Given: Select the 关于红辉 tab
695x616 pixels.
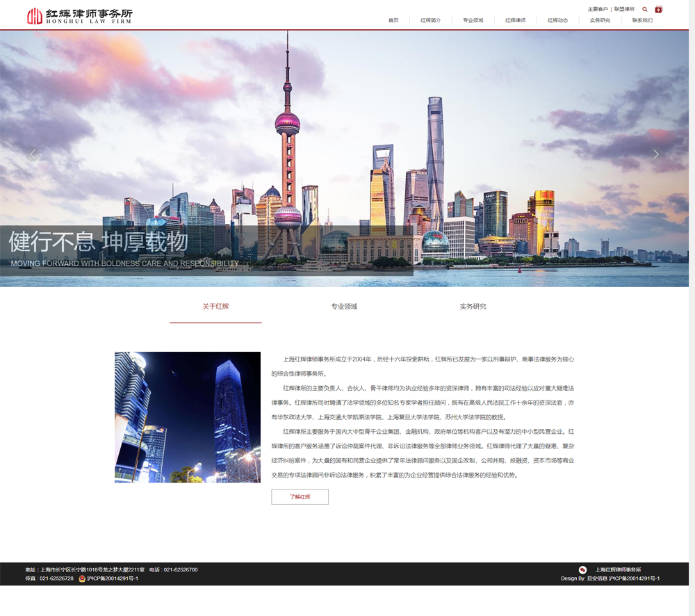Looking at the screenshot, I should (215, 307).
